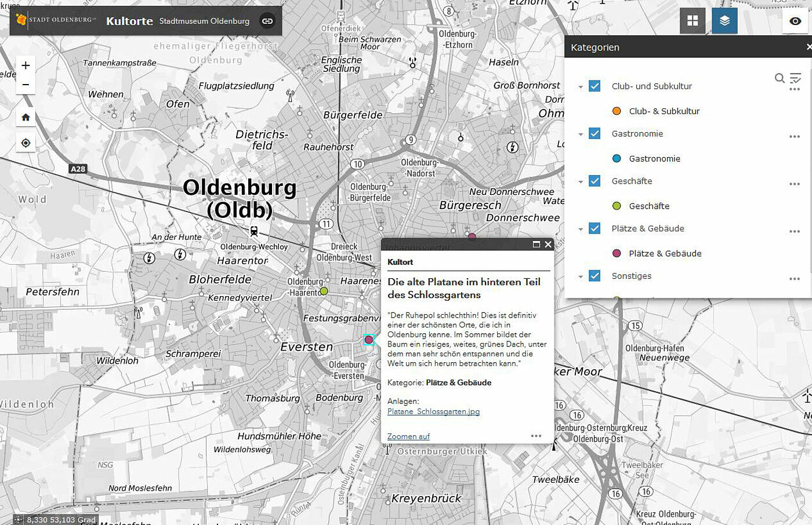The width and height of the screenshot is (812, 525).
Task: Close the Kategorien panel
Action: pyautogui.click(x=809, y=47)
